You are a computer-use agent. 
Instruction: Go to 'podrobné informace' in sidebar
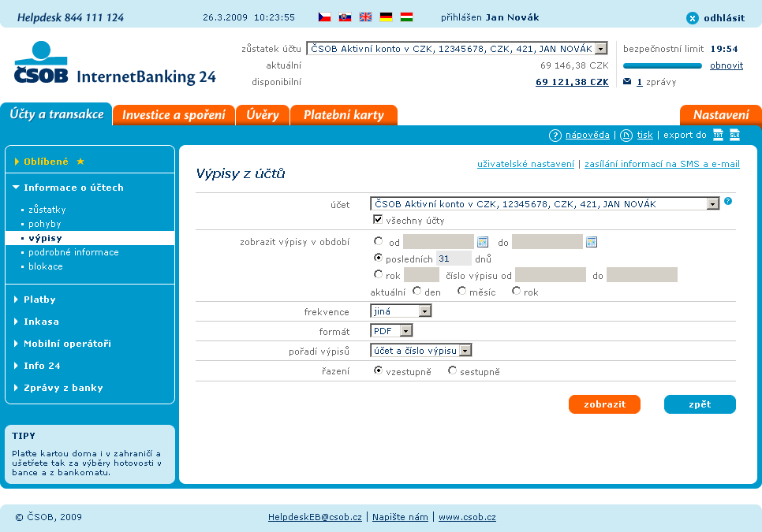click(73, 252)
